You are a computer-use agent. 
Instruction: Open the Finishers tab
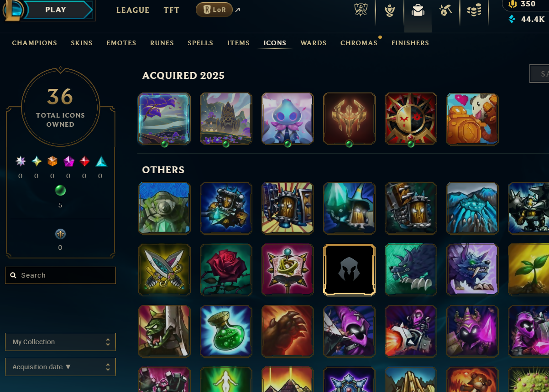(410, 43)
